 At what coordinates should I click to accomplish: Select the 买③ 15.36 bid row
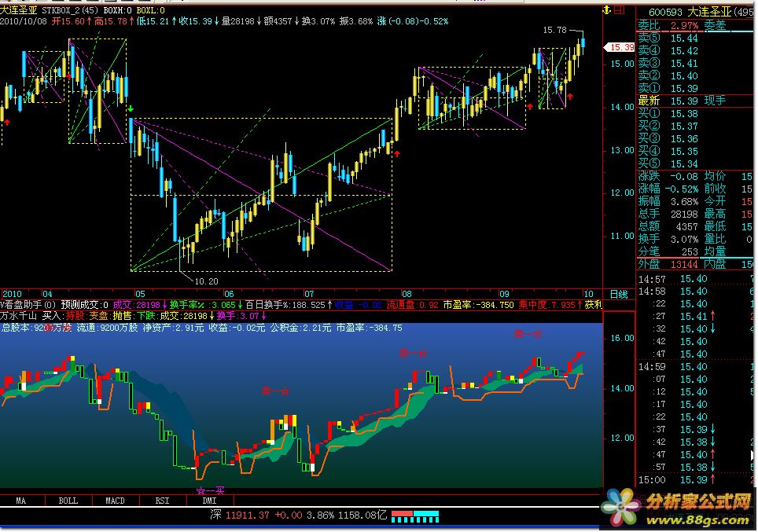click(668, 138)
